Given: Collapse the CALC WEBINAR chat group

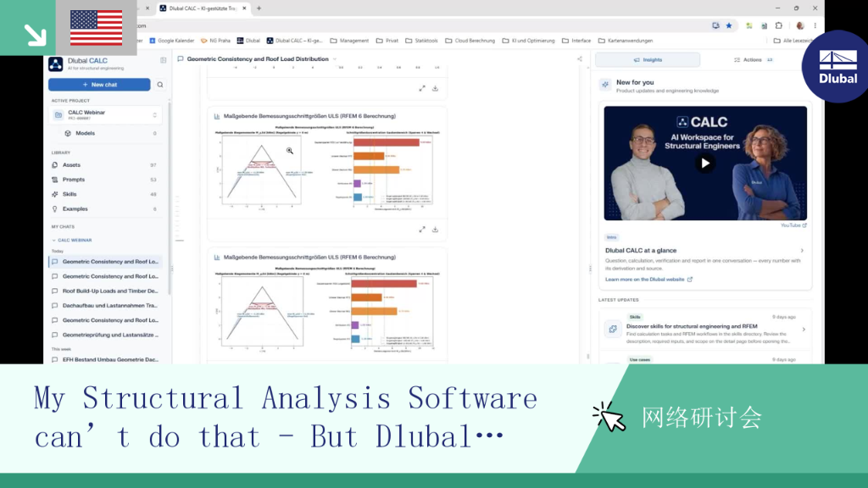Looking at the screenshot, I should click(72, 240).
